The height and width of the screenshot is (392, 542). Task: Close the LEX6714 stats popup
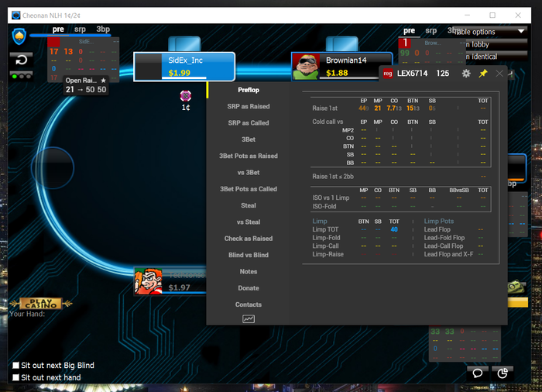click(x=499, y=74)
